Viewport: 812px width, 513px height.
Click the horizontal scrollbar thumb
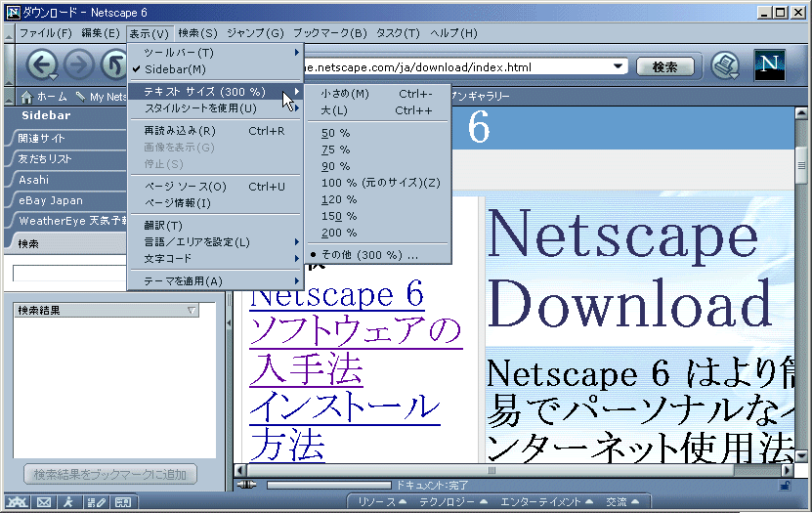pyautogui.click(x=491, y=471)
